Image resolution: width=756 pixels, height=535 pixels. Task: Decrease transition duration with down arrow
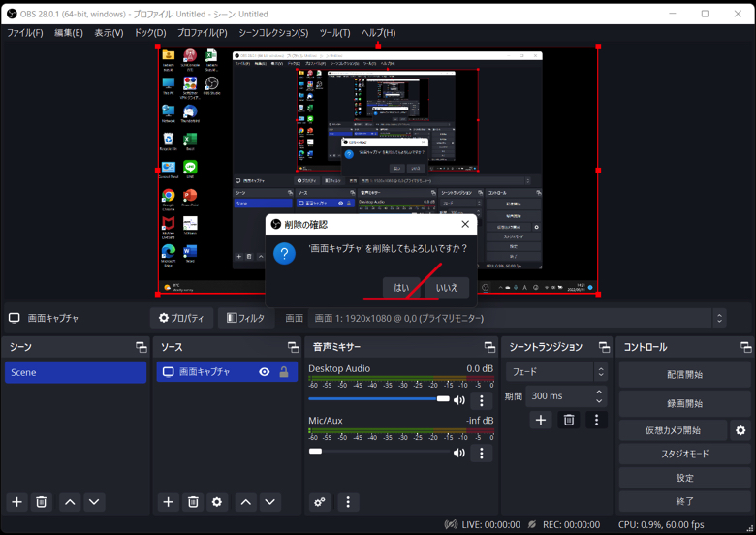click(599, 401)
